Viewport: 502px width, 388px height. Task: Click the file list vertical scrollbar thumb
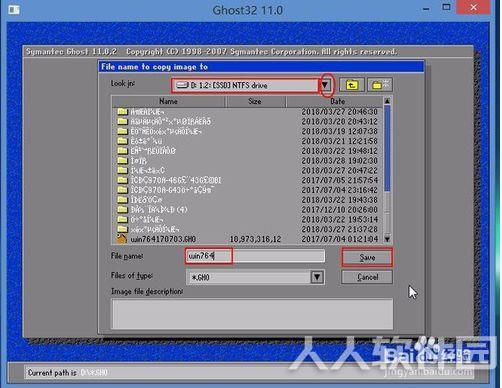(x=387, y=148)
